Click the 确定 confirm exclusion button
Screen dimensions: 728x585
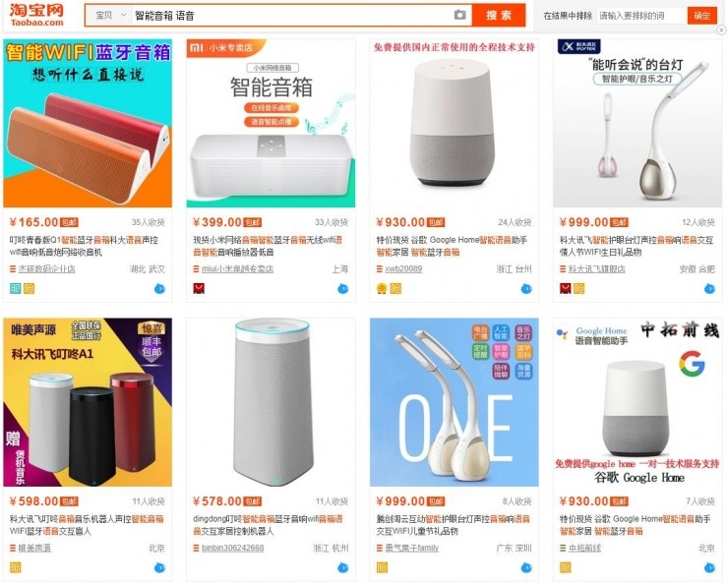pos(701,16)
